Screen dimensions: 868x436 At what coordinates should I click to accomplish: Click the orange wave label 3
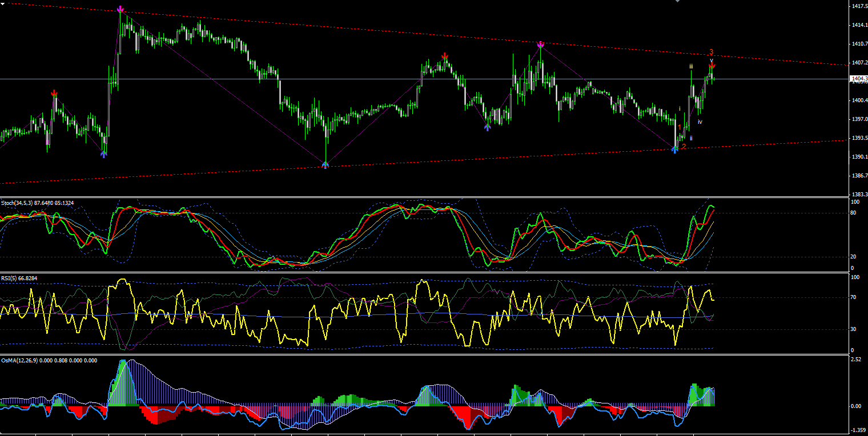712,52
